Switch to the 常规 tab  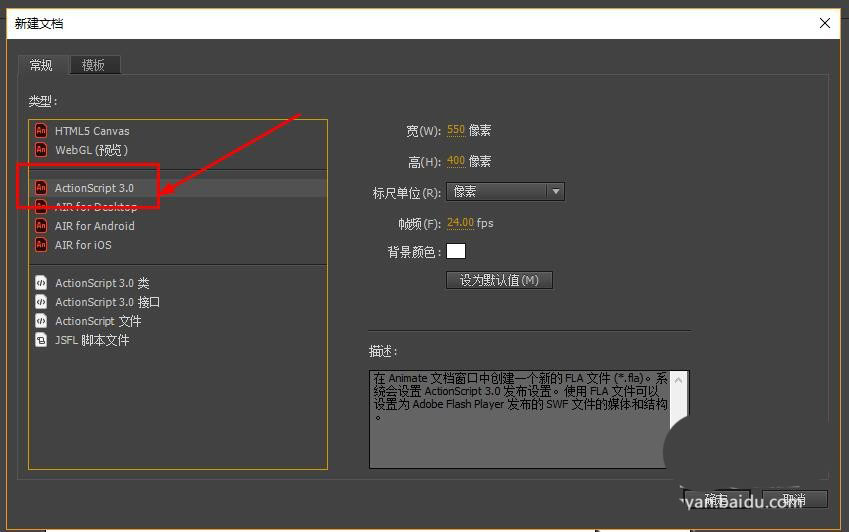42,65
